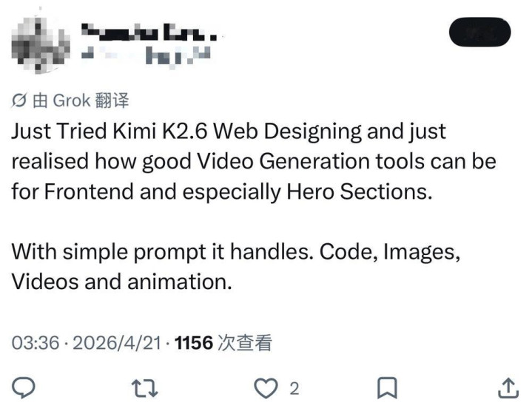Select the 2026/4/21 post date
The width and height of the screenshot is (532, 408).
tap(117, 343)
